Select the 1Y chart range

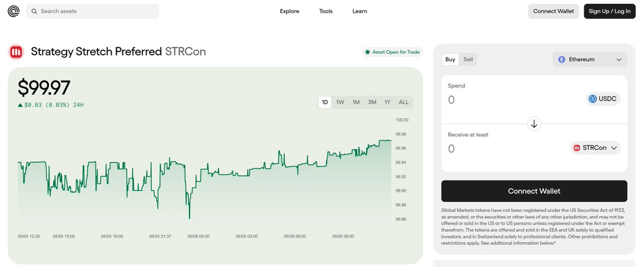pos(387,102)
